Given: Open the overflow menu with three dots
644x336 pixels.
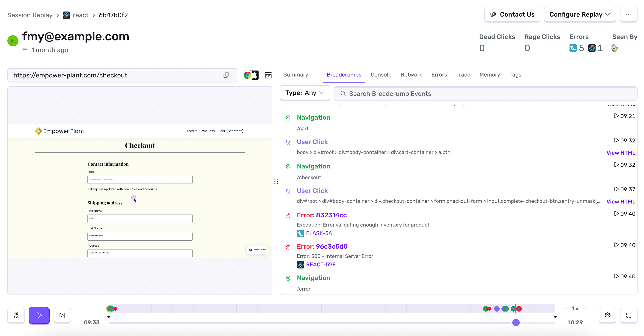Looking at the screenshot, I should point(629,15).
